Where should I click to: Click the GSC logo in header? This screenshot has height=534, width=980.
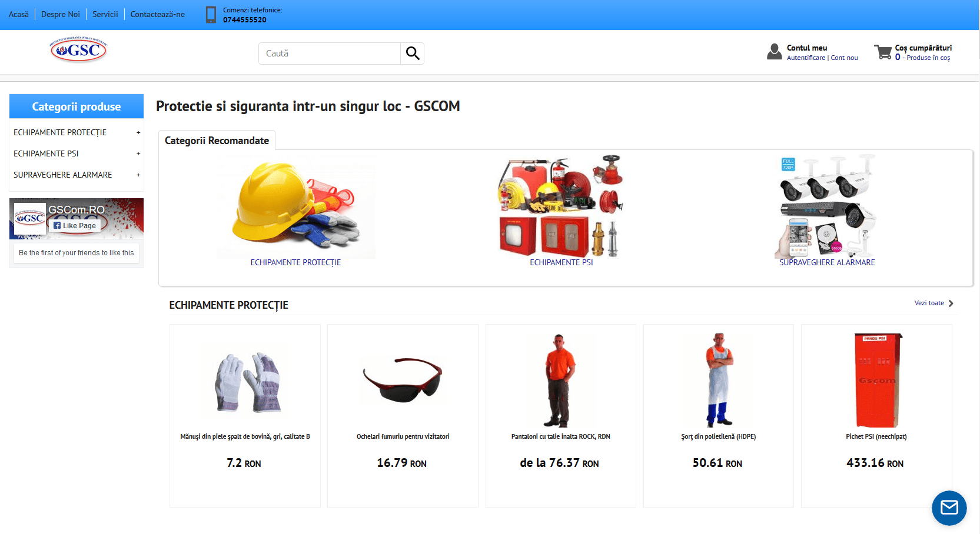pos(78,50)
